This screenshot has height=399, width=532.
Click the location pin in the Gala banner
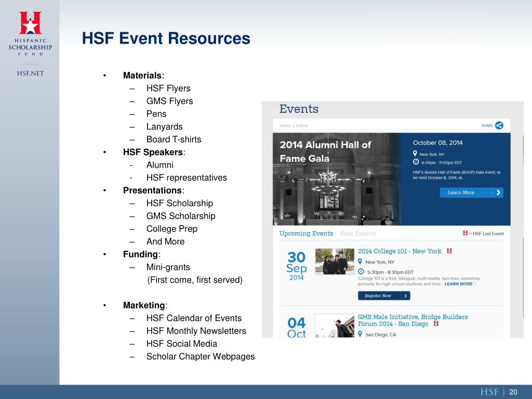[415, 154]
